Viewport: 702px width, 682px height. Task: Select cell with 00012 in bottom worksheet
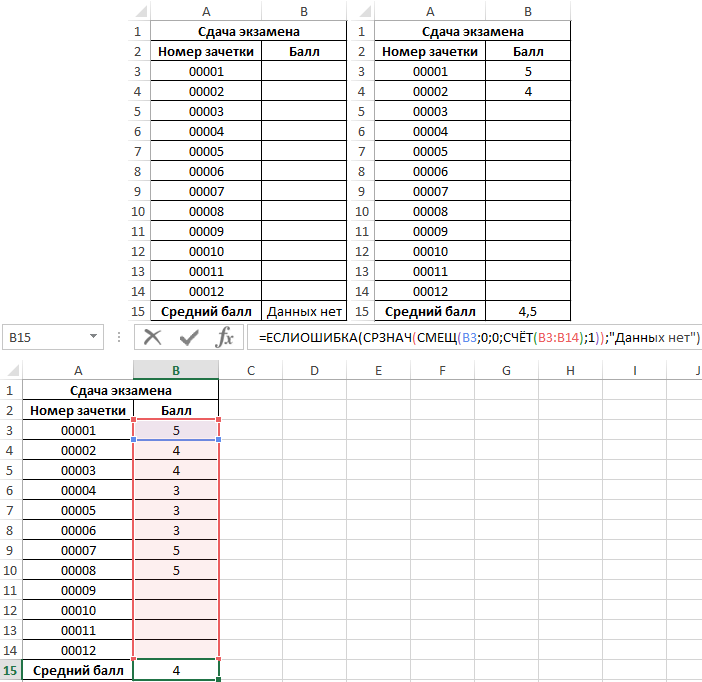78,650
